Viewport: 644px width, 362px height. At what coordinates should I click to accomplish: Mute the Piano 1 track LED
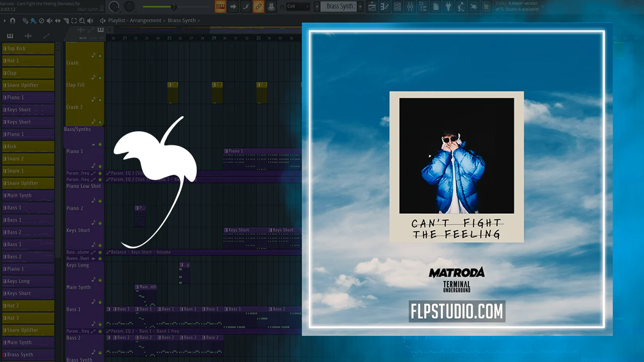tap(100, 166)
